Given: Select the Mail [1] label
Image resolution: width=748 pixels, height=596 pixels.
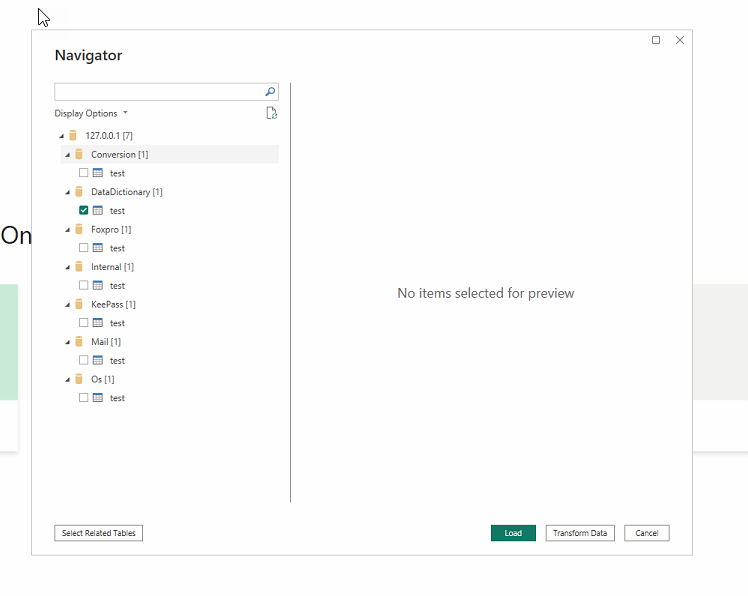Looking at the screenshot, I should pyautogui.click(x=106, y=342).
